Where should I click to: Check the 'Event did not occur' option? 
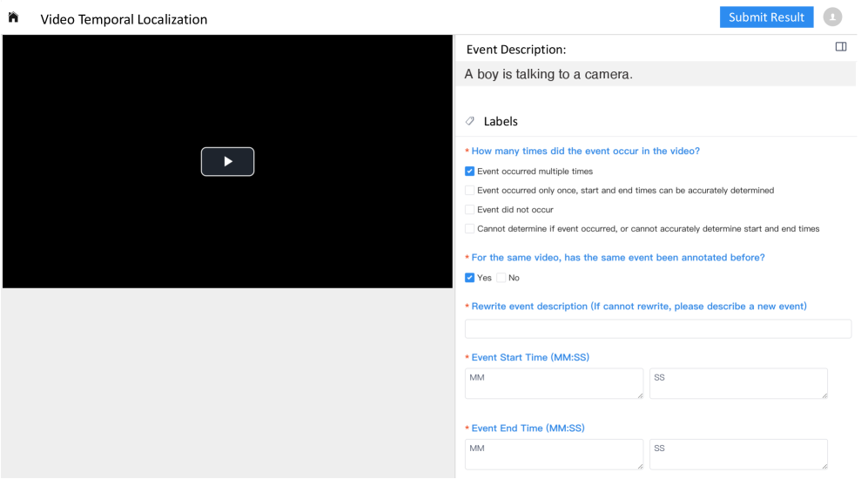(470, 210)
